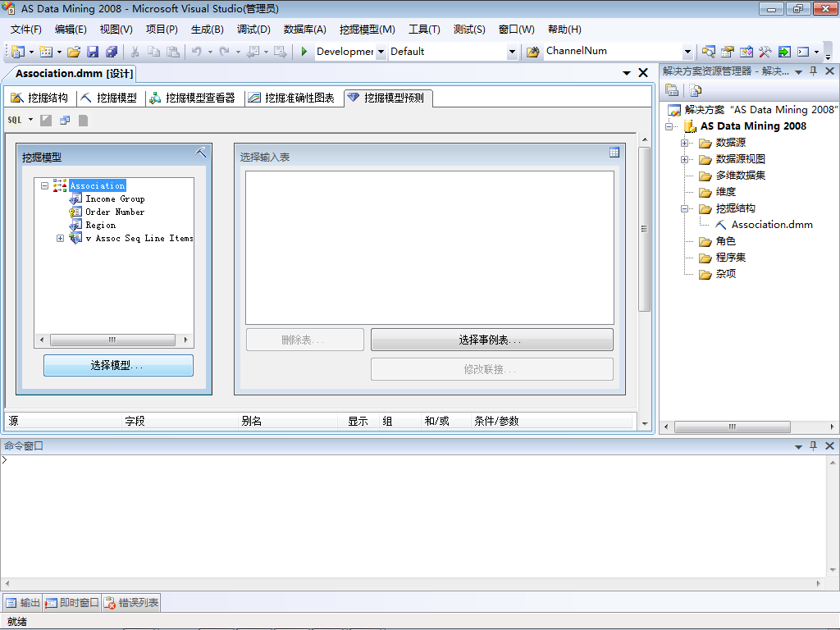Collapse the 挖掘结构 folder
The width and height of the screenshot is (840, 630).
[684, 209]
